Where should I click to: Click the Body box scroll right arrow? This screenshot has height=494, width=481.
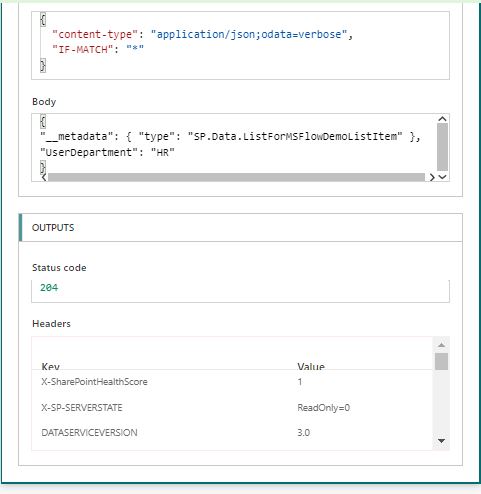click(x=432, y=177)
